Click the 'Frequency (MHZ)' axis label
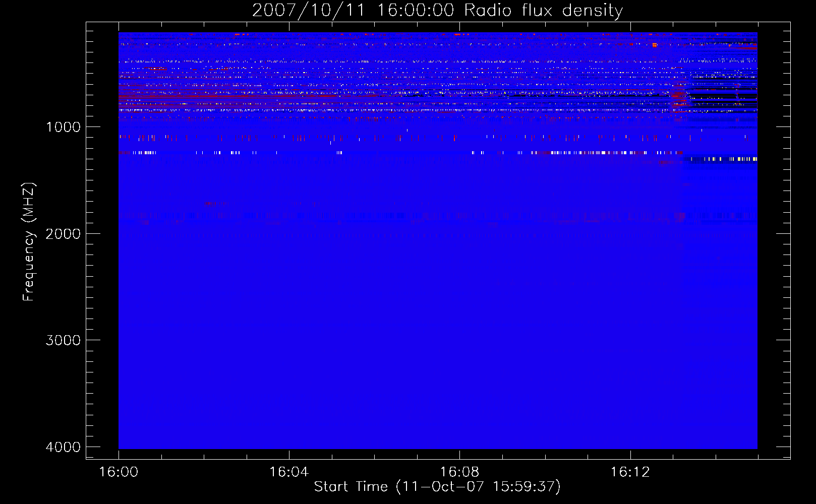Screen dimensions: 816x504 [x=29, y=241]
